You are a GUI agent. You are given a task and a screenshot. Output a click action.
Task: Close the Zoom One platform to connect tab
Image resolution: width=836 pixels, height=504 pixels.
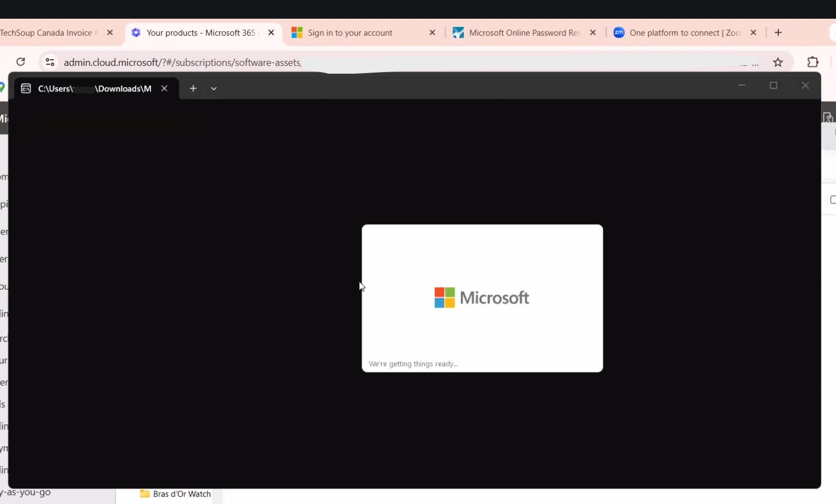coord(753,33)
